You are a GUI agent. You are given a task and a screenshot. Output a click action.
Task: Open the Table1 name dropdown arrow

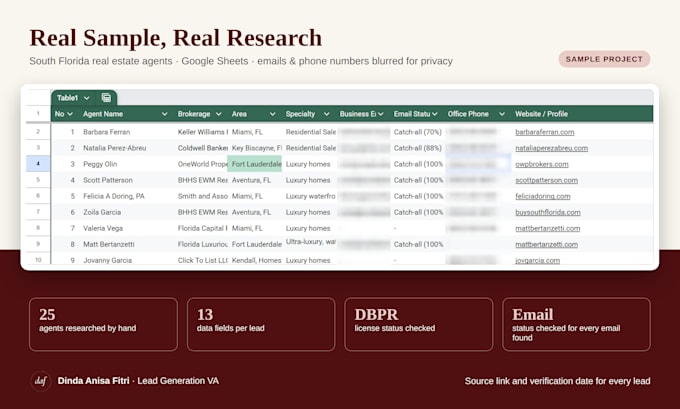pos(87,98)
